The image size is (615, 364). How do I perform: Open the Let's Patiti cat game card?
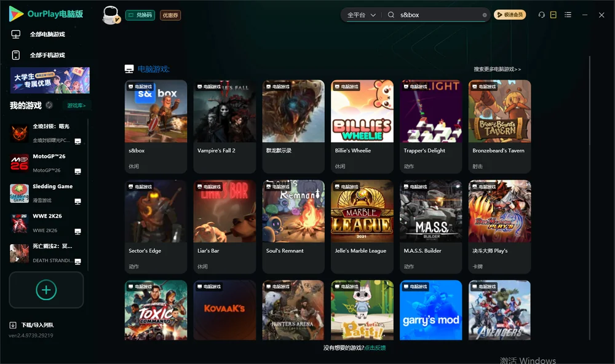362,310
